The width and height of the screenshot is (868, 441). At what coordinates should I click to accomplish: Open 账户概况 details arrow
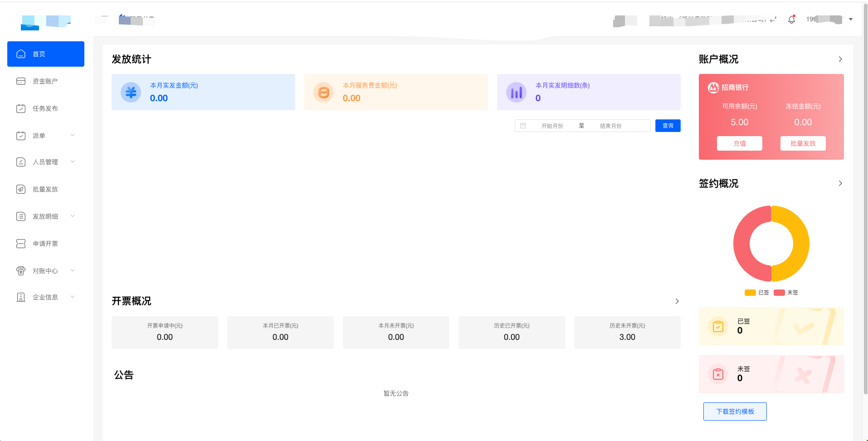840,59
